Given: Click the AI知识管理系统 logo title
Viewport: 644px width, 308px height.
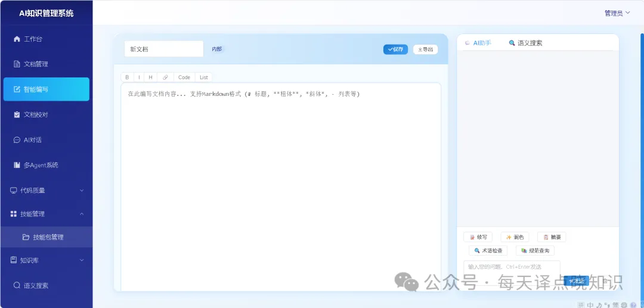Looking at the screenshot, I should click(x=47, y=13).
